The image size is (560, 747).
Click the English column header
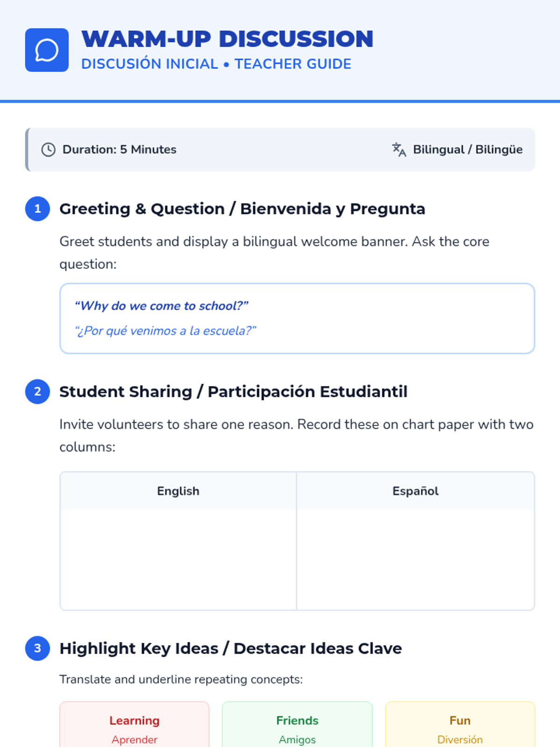(x=178, y=491)
